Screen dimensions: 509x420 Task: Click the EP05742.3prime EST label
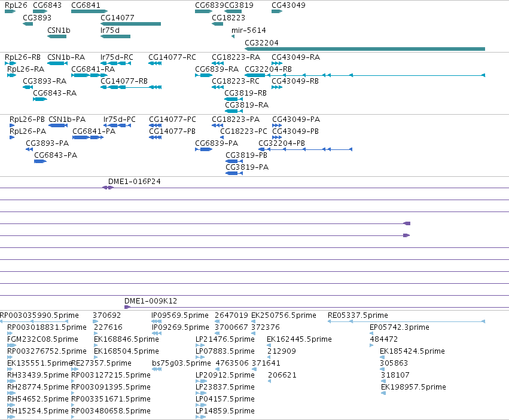(400, 327)
